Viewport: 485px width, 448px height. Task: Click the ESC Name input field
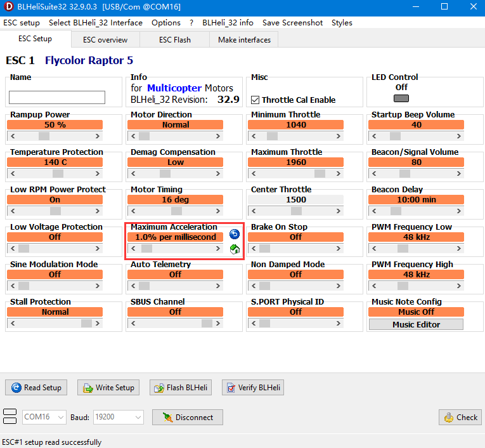coord(57,97)
